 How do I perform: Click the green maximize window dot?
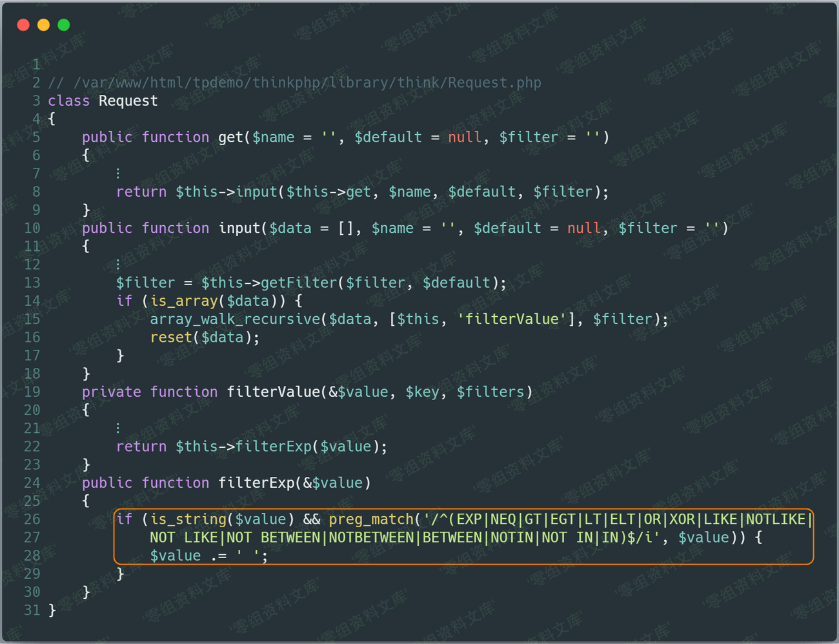pos(63,25)
